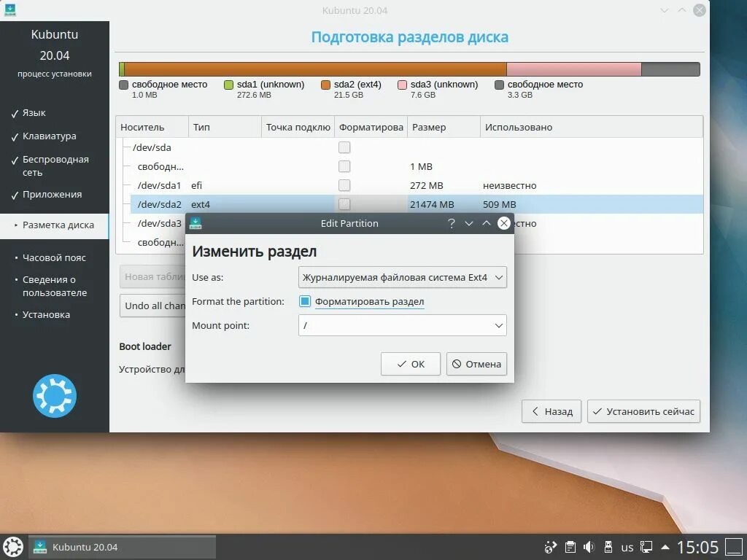Close the Edit Partition dialog

click(503, 223)
